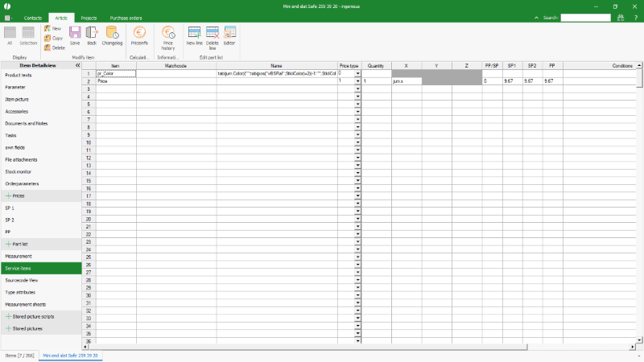The width and height of the screenshot is (644, 362).
Task: Create a New item
Action: pos(52,28)
